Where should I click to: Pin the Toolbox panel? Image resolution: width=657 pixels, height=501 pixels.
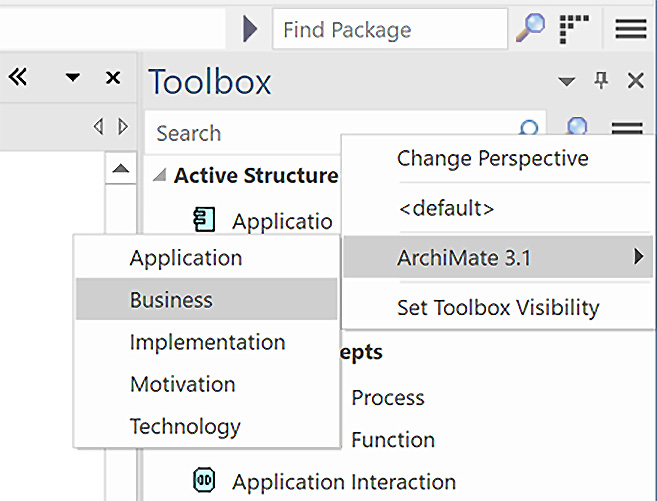pos(601,80)
